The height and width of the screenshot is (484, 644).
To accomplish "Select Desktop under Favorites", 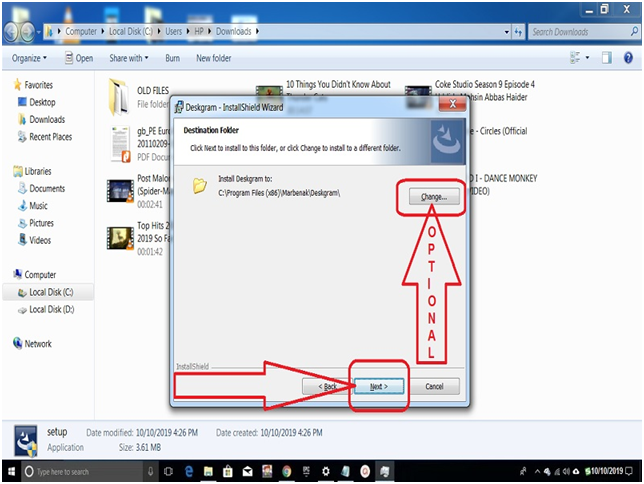I will (x=37, y=102).
